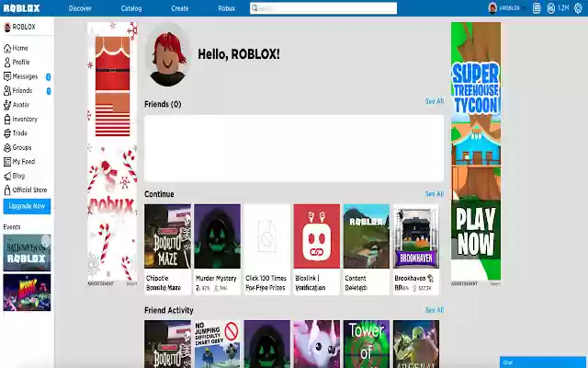Open Bloxlink Verification game card

coord(317,249)
